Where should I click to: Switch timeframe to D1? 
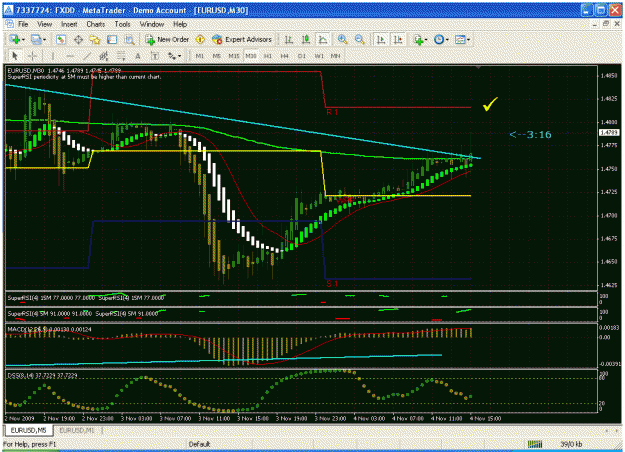(302, 56)
